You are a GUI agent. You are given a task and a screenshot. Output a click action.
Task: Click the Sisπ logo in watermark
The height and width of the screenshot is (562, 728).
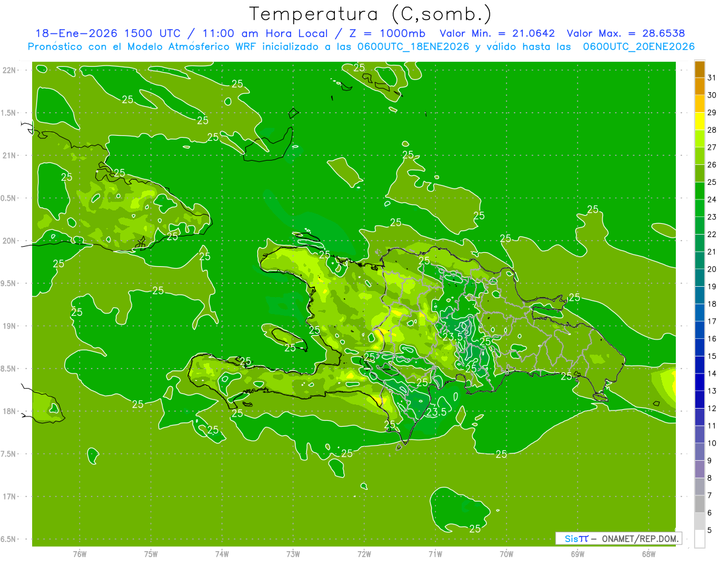pyautogui.click(x=576, y=538)
